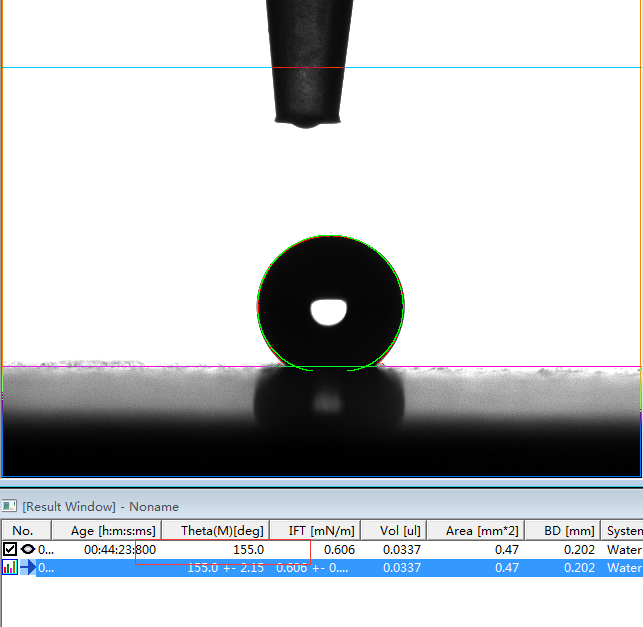Click the Theta(M)[deg] column header
The image size is (643, 627).
tap(222, 531)
